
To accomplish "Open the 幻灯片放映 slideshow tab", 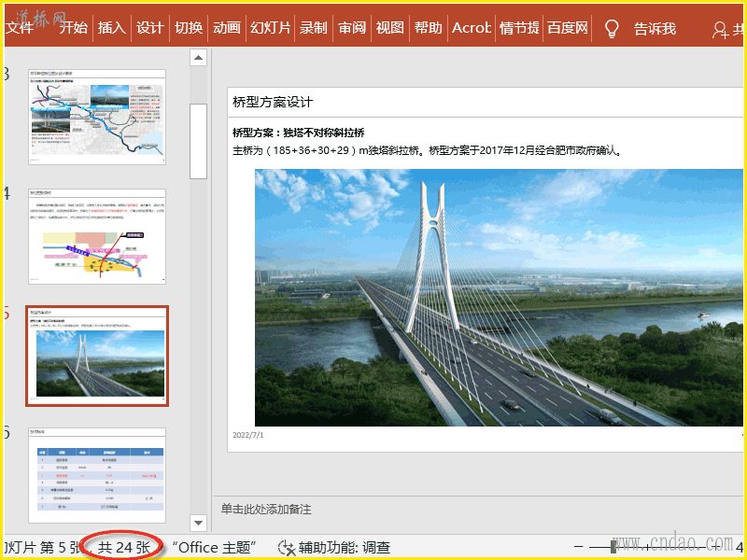I will [270, 28].
